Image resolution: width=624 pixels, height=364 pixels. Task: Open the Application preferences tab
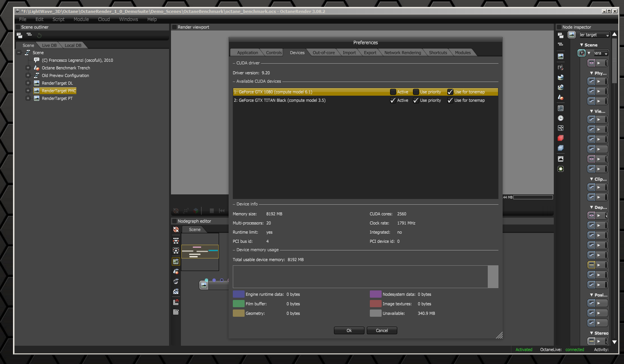click(247, 53)
